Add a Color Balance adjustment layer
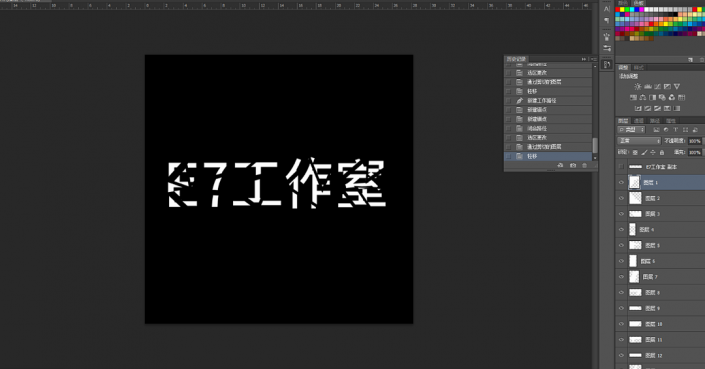 643,97
